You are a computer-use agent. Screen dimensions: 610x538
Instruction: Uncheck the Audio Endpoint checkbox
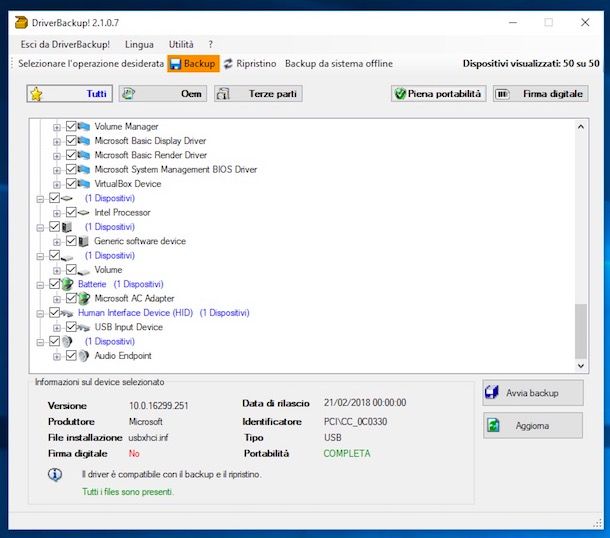(71, 355)
